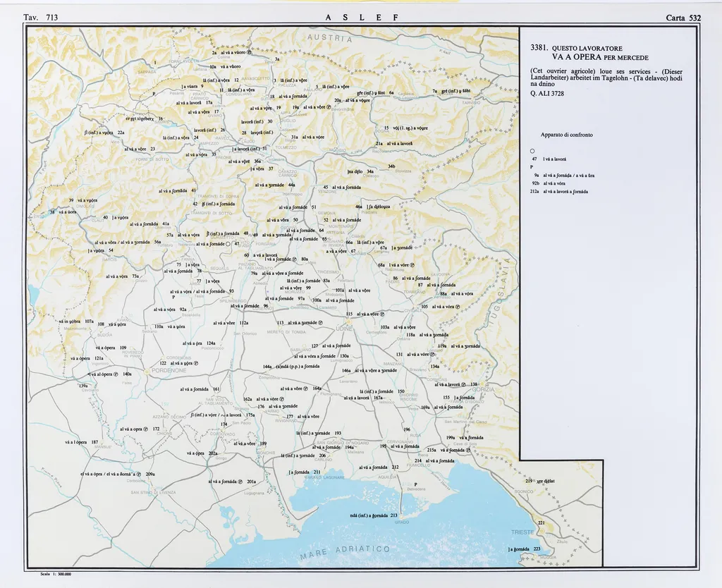This screenshot has height=588, width=722.
Task: Click the 'Carta 532' header label
Action: tap(683, 17)
